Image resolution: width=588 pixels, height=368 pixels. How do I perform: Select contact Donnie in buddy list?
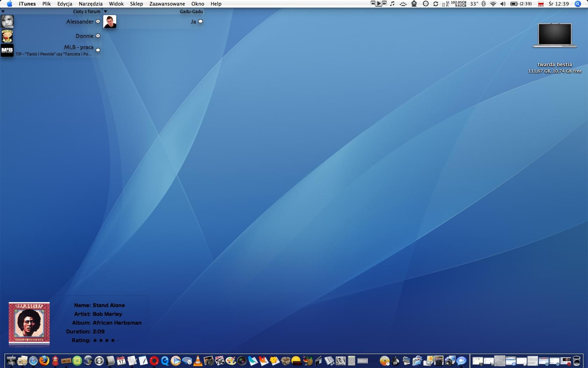(x=51, y=36)
